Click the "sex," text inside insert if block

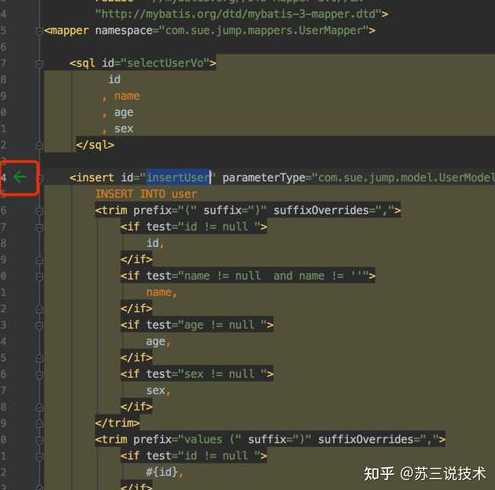(x=158, y=390)
